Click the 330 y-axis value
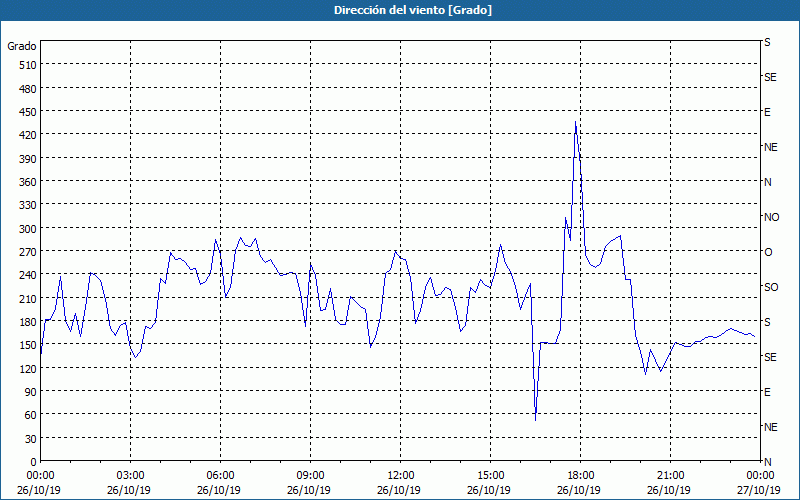This screenshot has height=500, width=800. point(29,205)
